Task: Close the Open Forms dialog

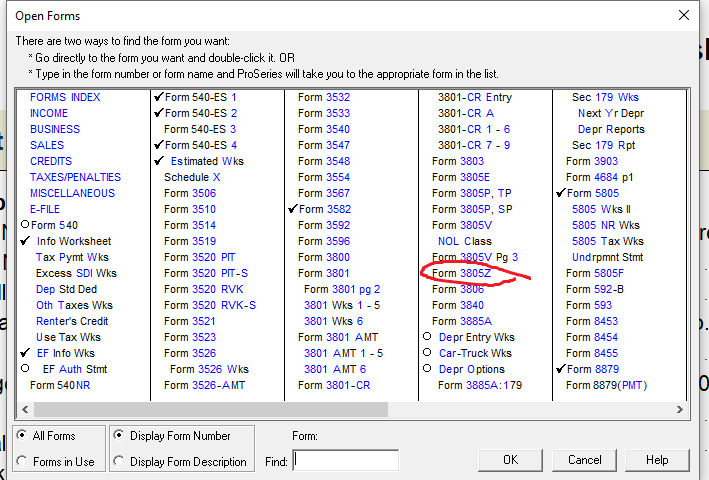Action: click(x=684, y=15)
